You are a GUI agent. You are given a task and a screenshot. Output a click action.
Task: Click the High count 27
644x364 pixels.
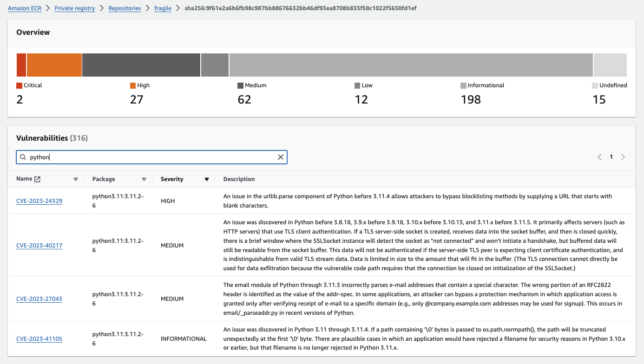coord(137,99)
